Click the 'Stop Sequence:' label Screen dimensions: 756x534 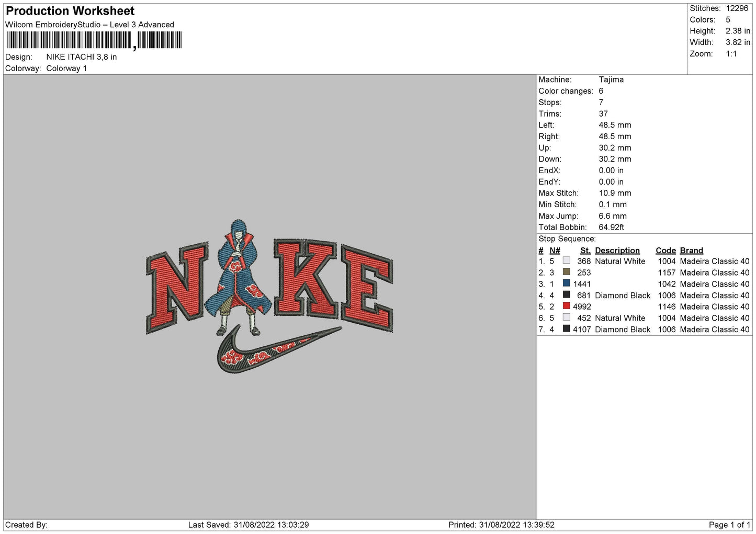567,239
